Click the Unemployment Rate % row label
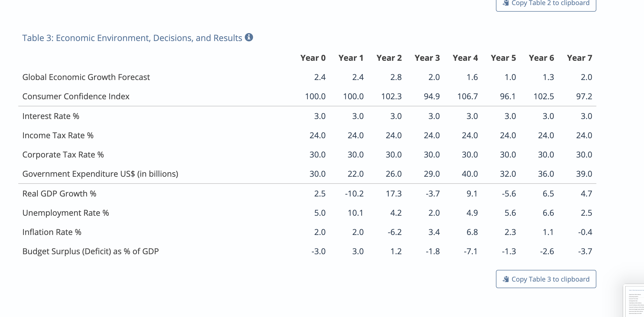Screen dimensions: 644x317 tap(65, 213)
